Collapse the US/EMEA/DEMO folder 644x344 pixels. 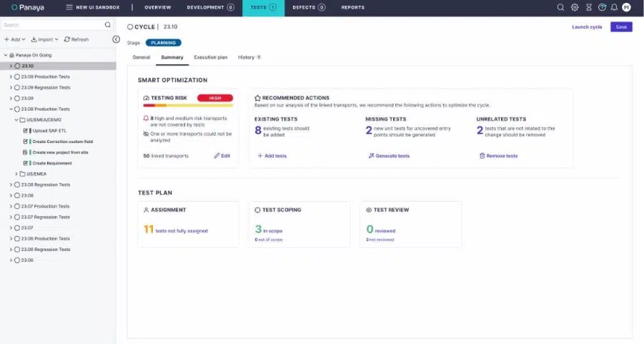[16, 120]
